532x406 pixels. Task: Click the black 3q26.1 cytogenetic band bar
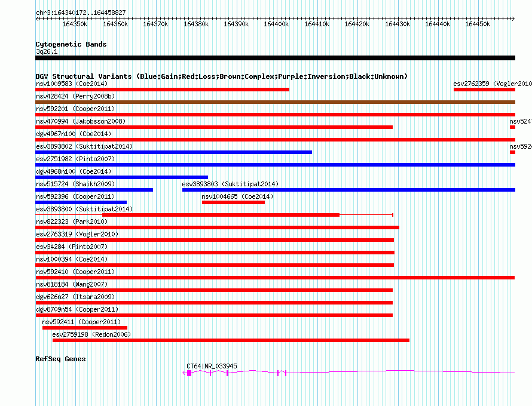(x=275, y=58)
